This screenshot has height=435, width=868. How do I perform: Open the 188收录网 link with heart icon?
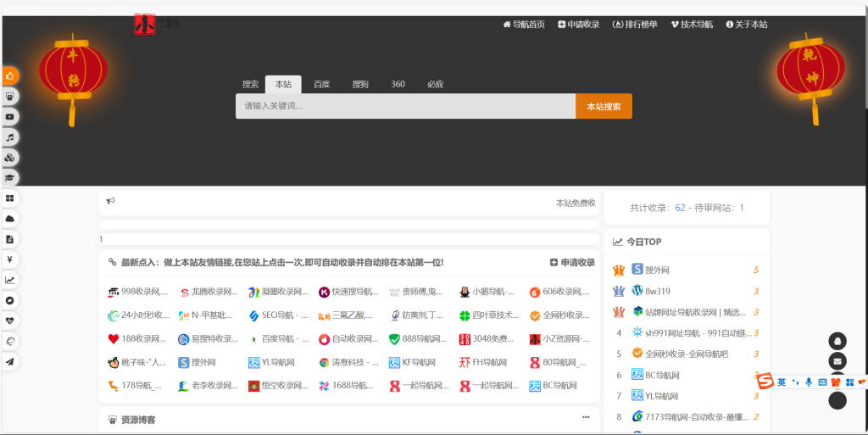(137, 339)
